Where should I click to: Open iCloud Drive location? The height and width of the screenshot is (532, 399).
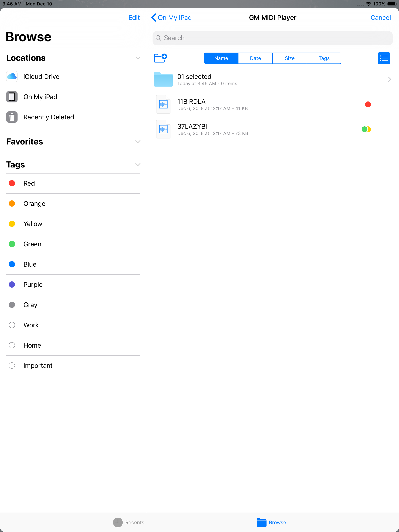(41, 77)
